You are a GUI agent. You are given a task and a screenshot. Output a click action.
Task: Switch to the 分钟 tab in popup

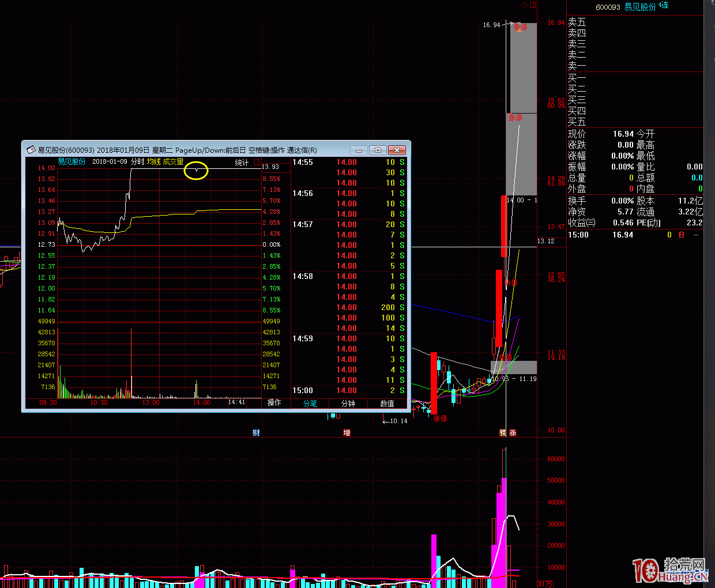click(348, 403)
